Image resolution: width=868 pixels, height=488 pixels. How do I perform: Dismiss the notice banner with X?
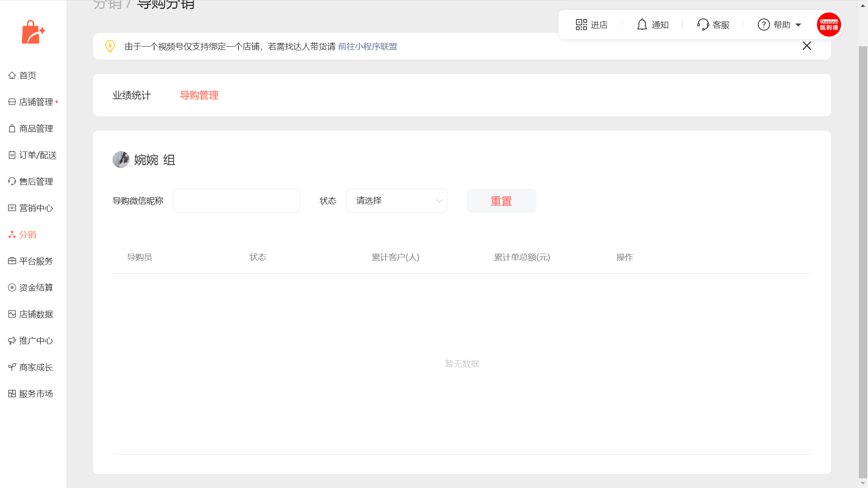[807, 46]
